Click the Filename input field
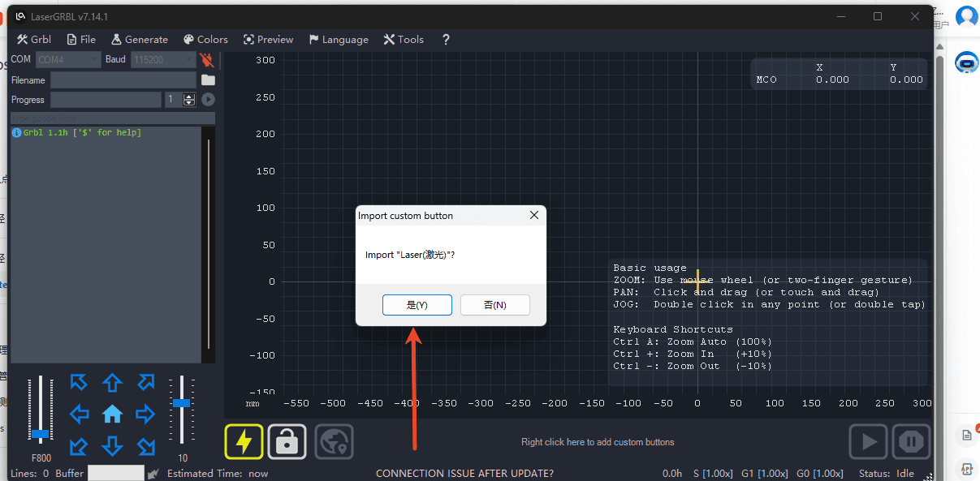 (x=123, y=79)
